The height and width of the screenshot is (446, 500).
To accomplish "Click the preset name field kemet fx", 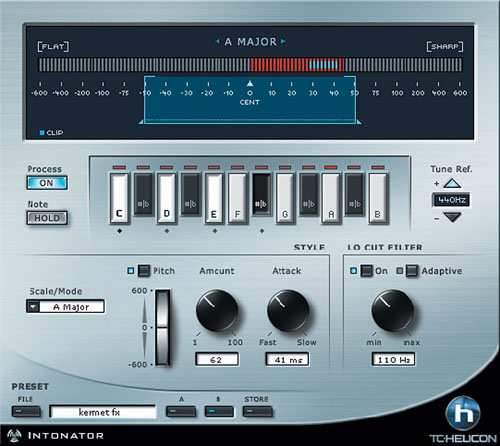I will 103,412.
